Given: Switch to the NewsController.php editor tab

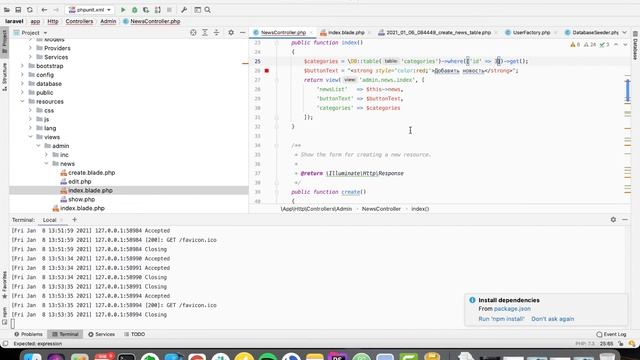Looking at the screenshot, I should 283,32.
